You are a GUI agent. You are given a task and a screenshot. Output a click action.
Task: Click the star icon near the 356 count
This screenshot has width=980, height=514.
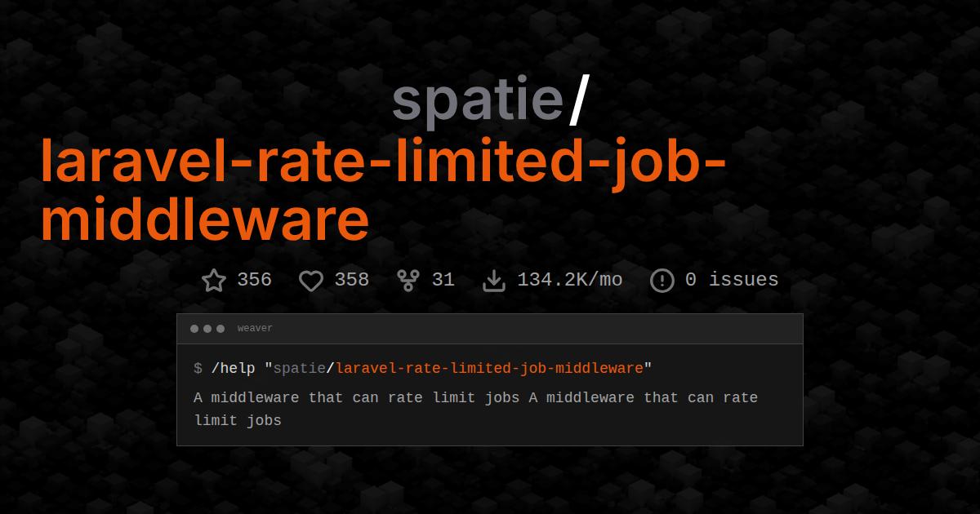(213, 280)
